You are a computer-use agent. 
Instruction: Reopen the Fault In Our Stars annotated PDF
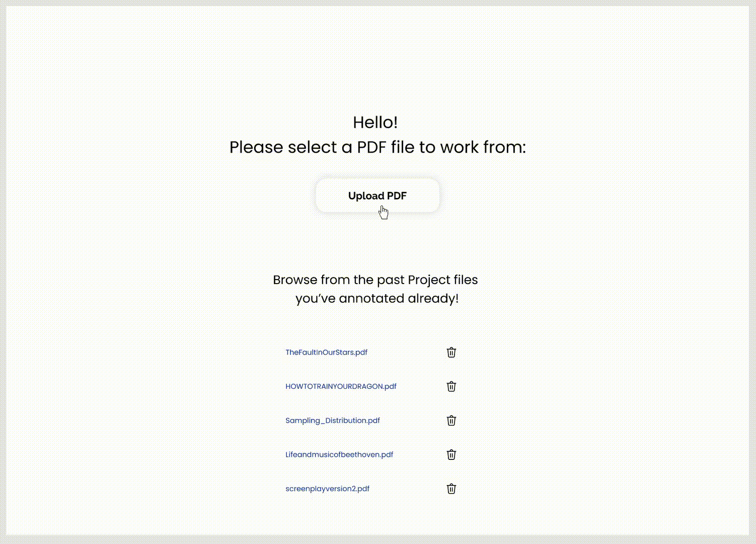pyautogui.click(x=326, y=353)
